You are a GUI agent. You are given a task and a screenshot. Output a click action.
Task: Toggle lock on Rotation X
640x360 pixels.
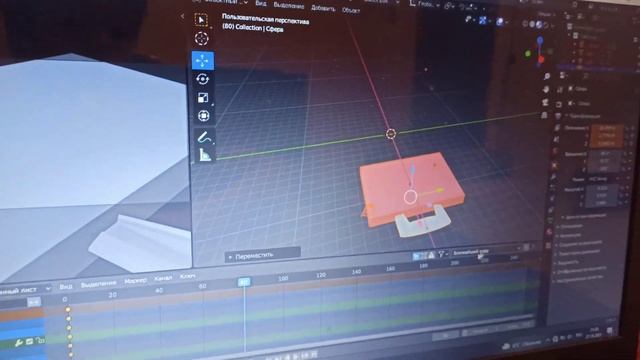pyautogui.click(x=625, y=154)
